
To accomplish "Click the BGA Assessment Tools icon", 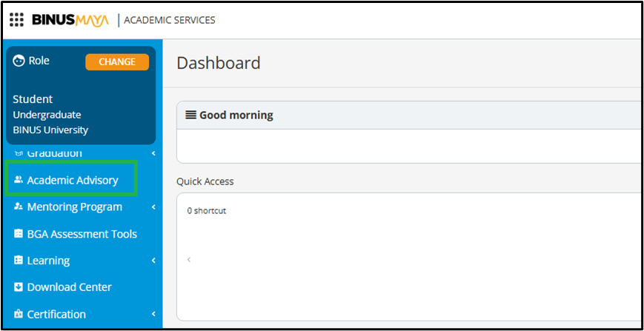I will tap(19, 234).
